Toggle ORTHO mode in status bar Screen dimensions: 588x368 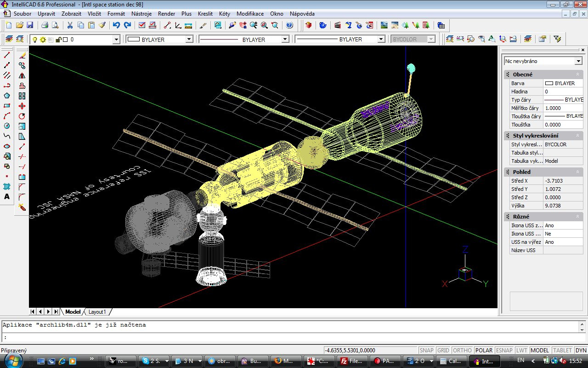click(462, 351)
